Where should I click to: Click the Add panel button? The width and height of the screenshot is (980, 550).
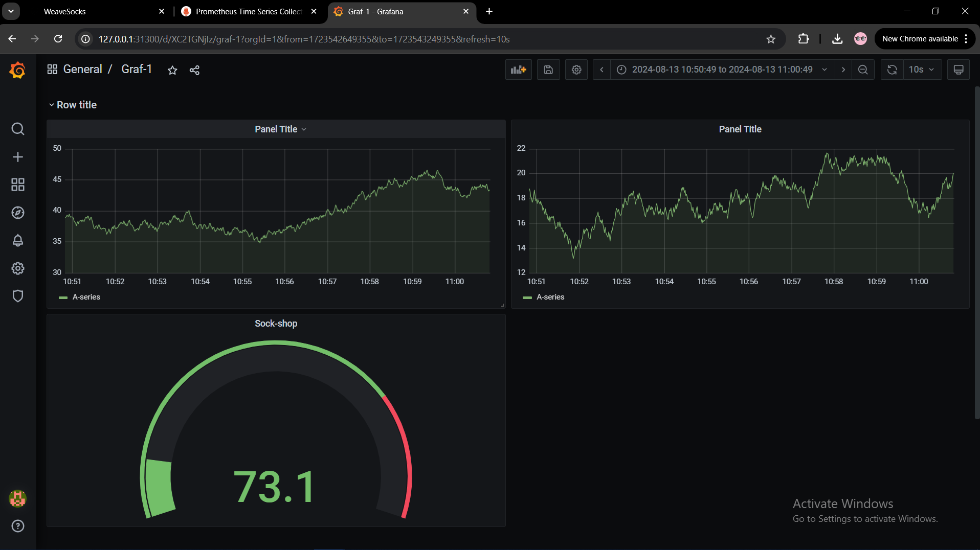click(x=519, y=70)
